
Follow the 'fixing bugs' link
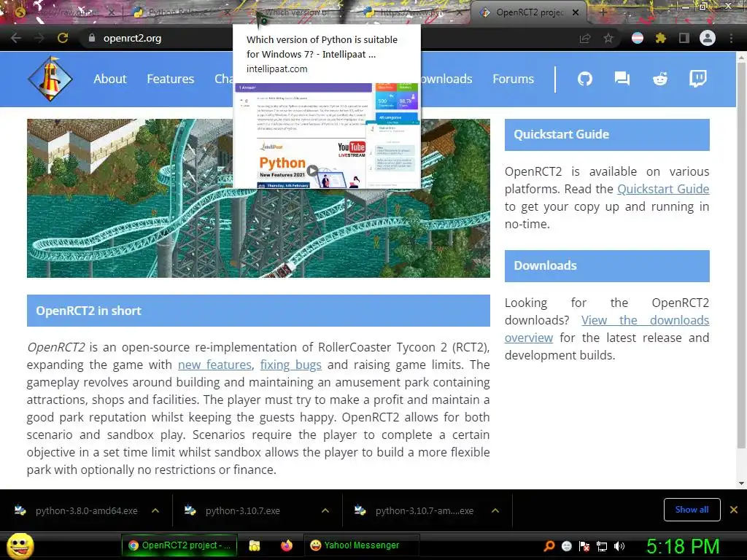(290, 365)
